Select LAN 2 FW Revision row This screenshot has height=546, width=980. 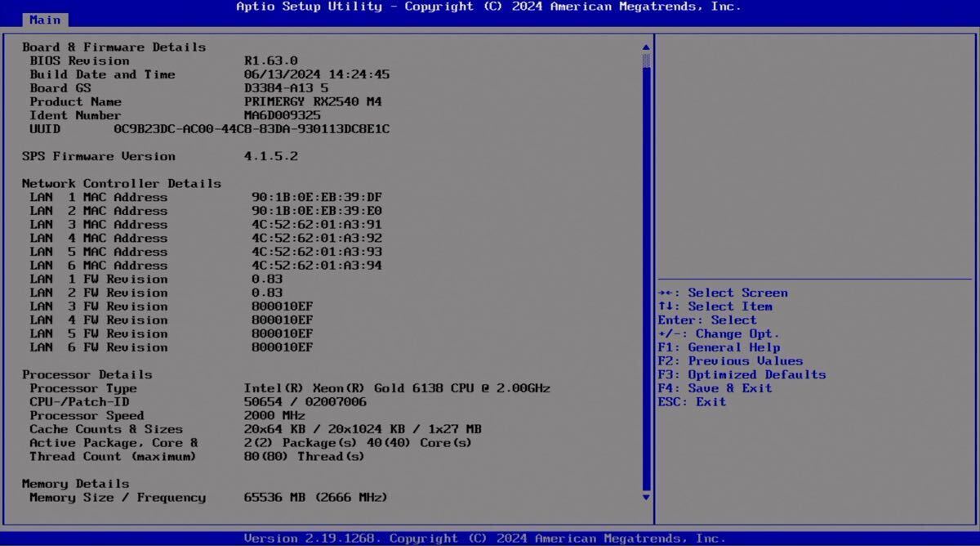click(x=157, y=293)
